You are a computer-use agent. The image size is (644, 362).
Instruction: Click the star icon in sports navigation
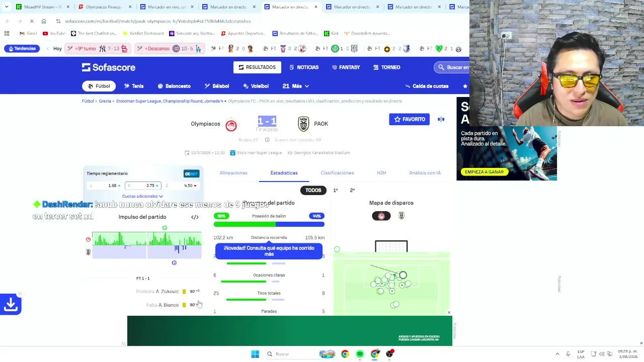[x=465, y=86]
